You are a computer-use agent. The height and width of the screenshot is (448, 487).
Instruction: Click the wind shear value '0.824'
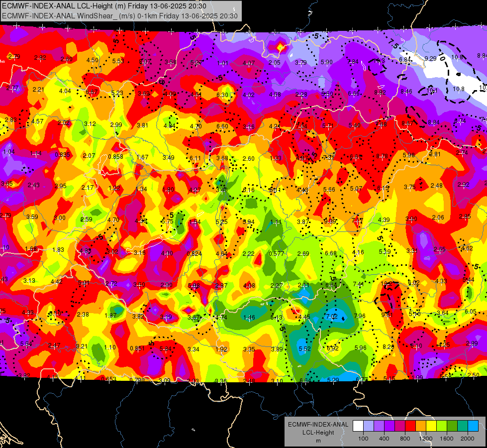click(x=195, y=253)
